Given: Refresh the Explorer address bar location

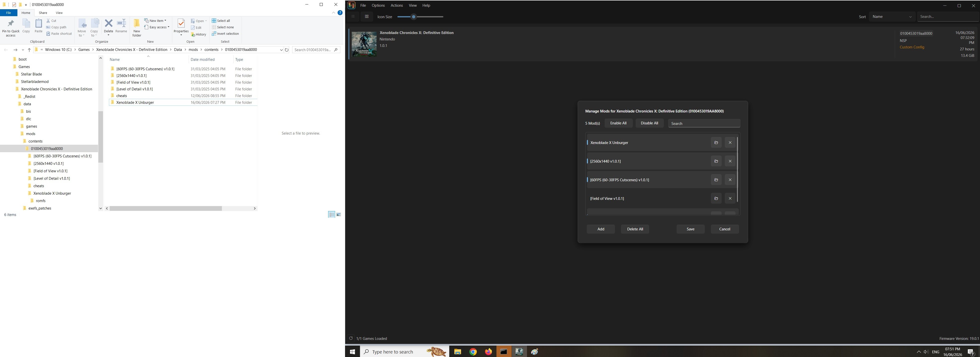Looking at the screenshot, I should point(287,49).
